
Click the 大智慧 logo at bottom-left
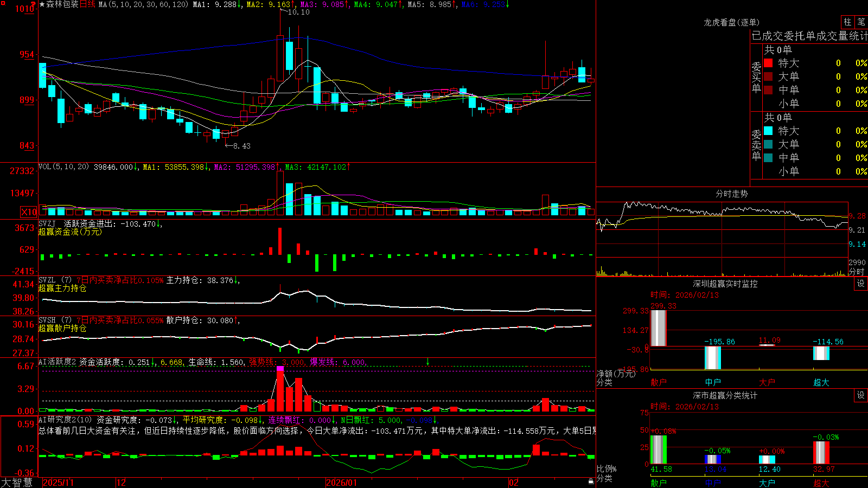(x=17, y=482)
